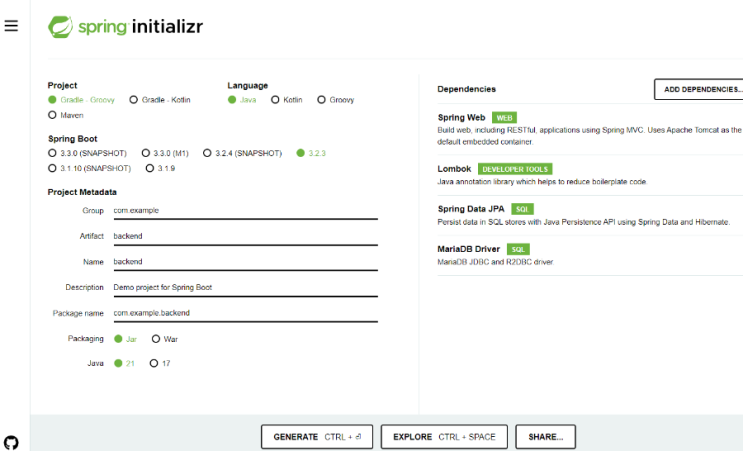Click the Spring Boot section heading

pos(72,139)
